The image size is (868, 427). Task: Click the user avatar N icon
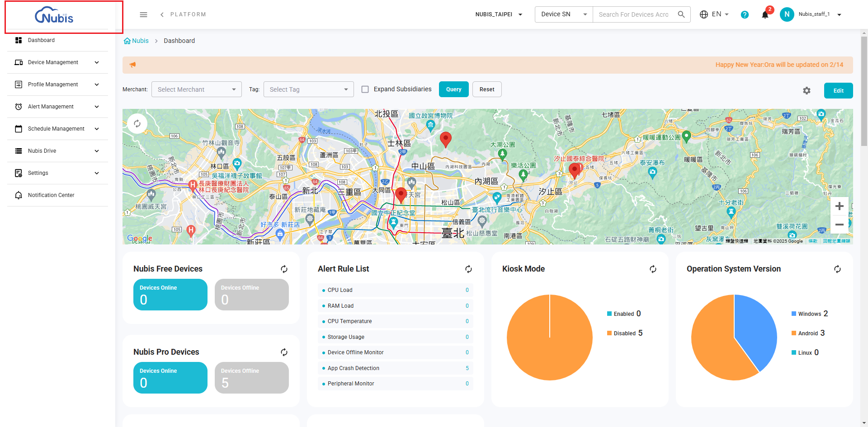(x=787, y=14)
